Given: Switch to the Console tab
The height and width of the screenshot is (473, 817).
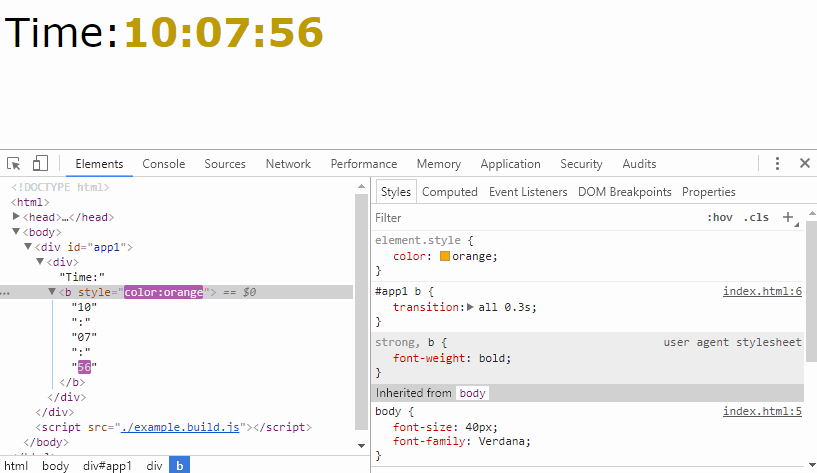Looking at the screenshot, I should [164, 164].
